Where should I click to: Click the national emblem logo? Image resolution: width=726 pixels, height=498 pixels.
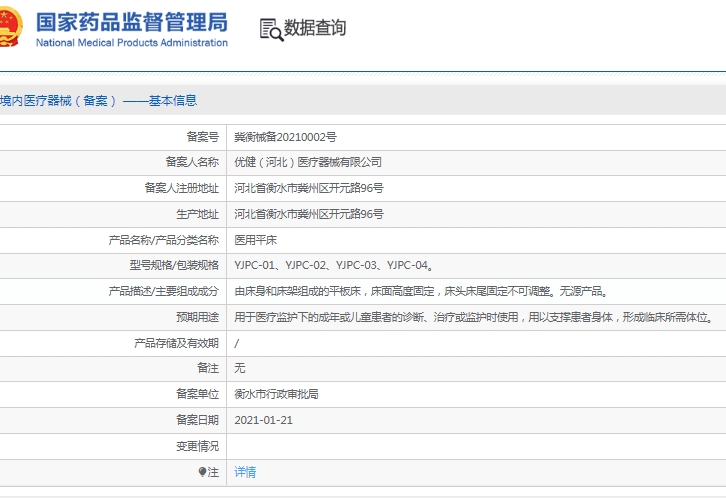tap(10, 26)
